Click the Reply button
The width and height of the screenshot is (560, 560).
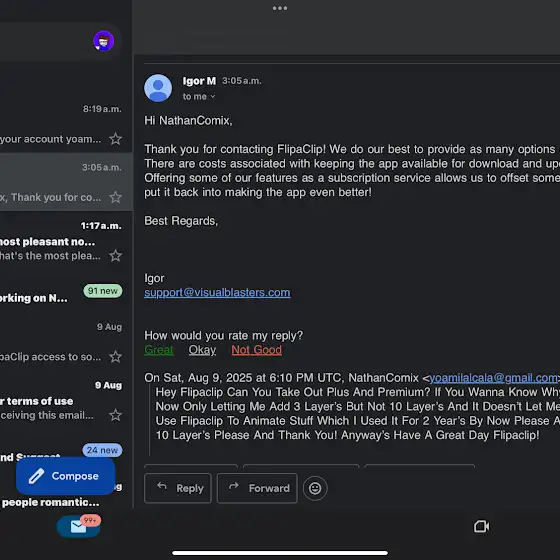[x=178, y=488]
